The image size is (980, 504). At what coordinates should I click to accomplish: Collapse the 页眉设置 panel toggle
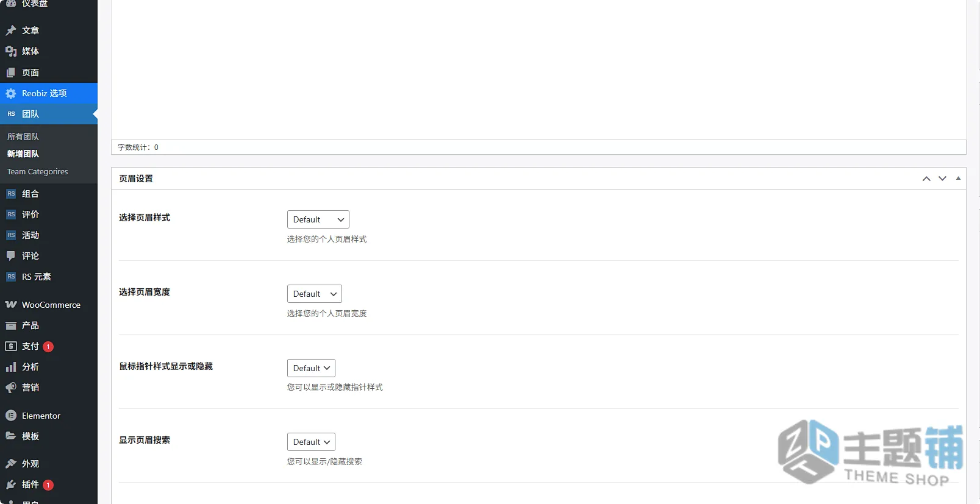point(959,179)
